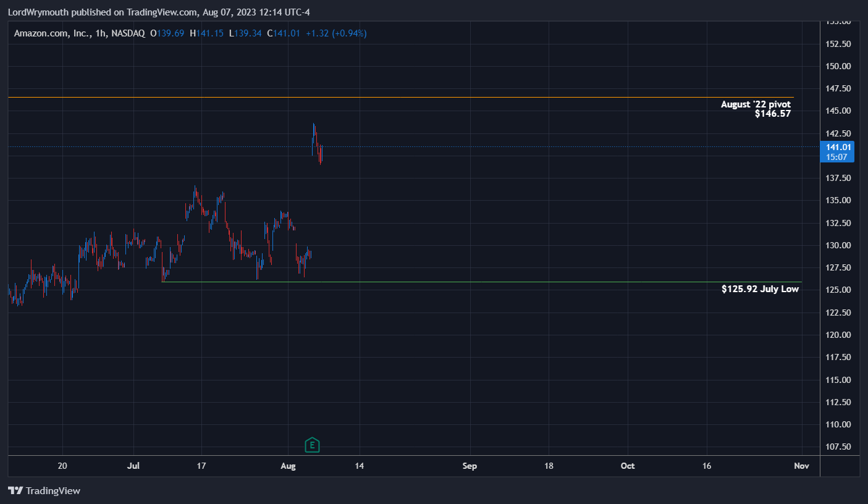Viewport: 868px width, 504px height.
Task: Click the Sep date label on time axis
Action: [470, 466]
